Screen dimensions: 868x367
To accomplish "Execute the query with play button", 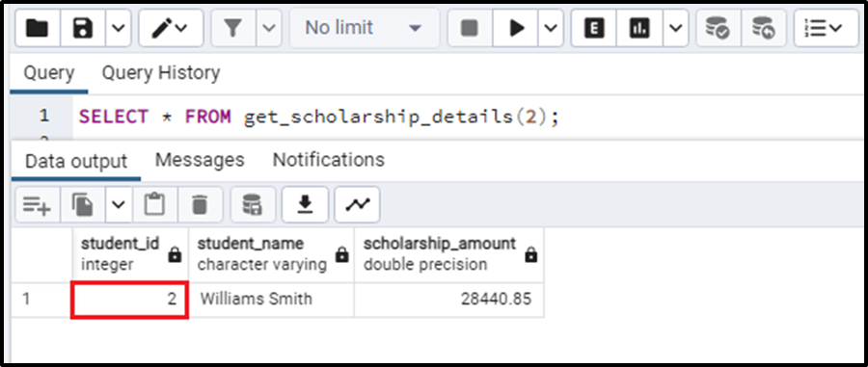I will (x=516, y=28).
